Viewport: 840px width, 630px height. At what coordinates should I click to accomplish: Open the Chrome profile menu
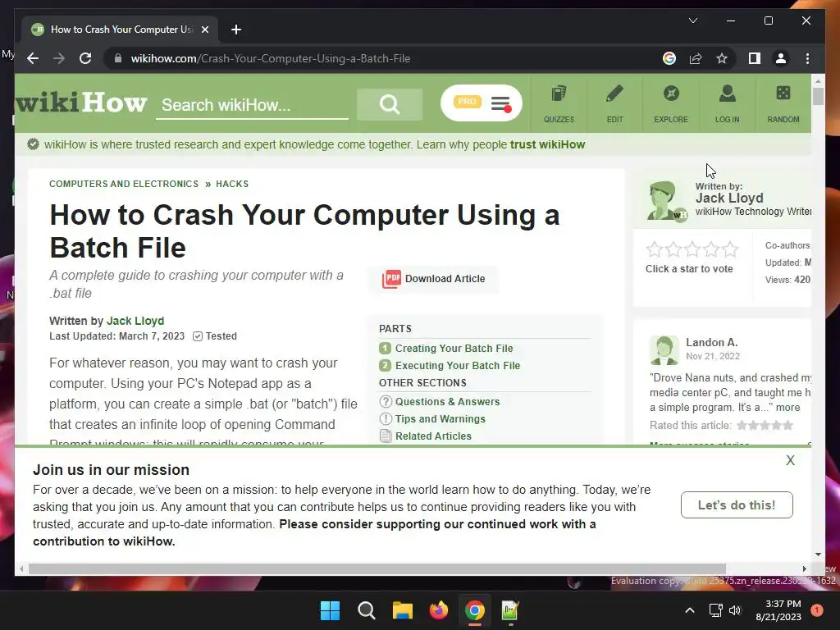(x=781, y=58)
